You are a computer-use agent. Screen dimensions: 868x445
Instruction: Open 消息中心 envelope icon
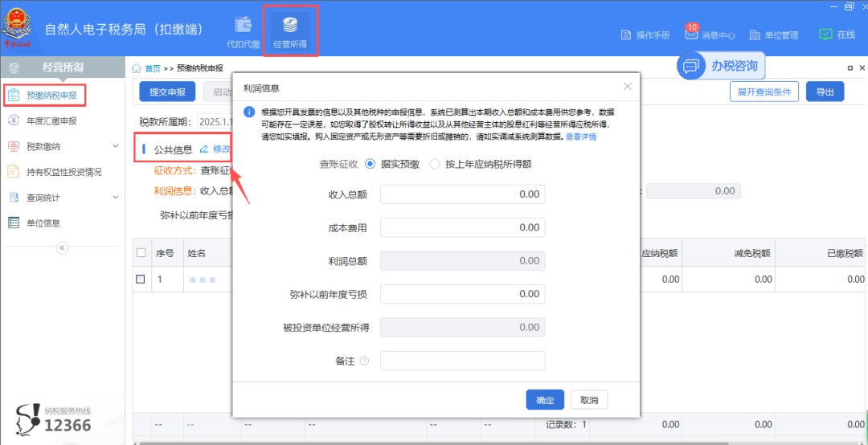tap(691, 35)
